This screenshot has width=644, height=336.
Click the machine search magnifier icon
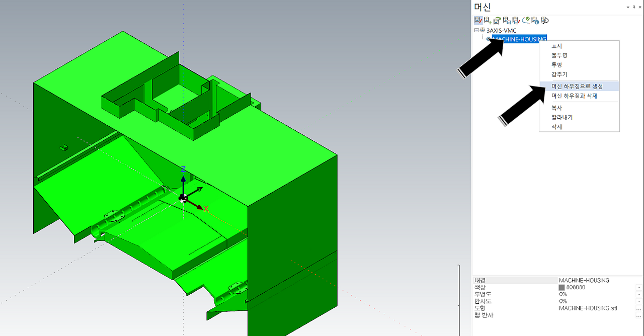[544, 21]
